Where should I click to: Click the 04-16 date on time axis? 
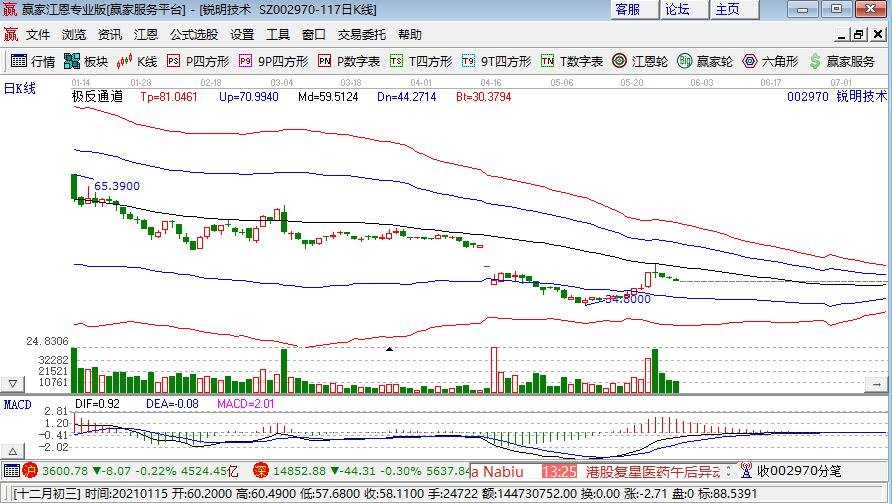(x=491, y=82)
